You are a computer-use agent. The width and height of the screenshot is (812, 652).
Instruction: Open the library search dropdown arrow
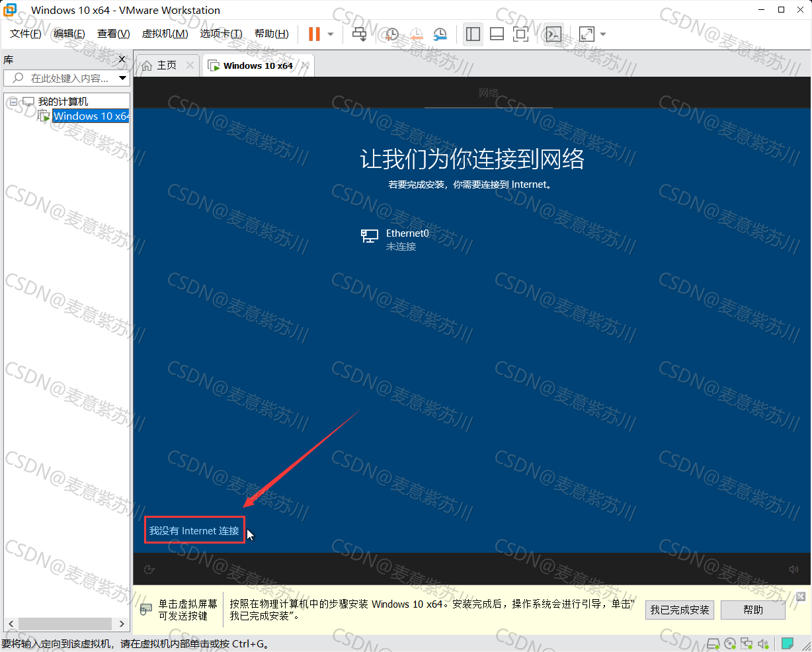122,78
